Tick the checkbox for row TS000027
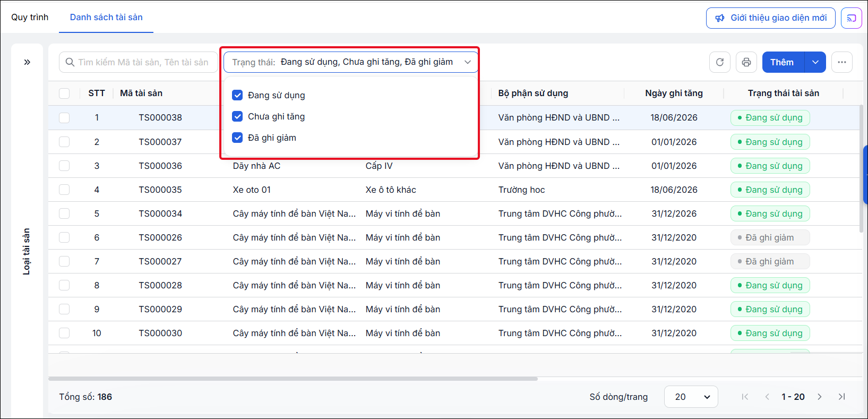Image resolution: width=868 pixels, height=419 pixels. point(64,261)
